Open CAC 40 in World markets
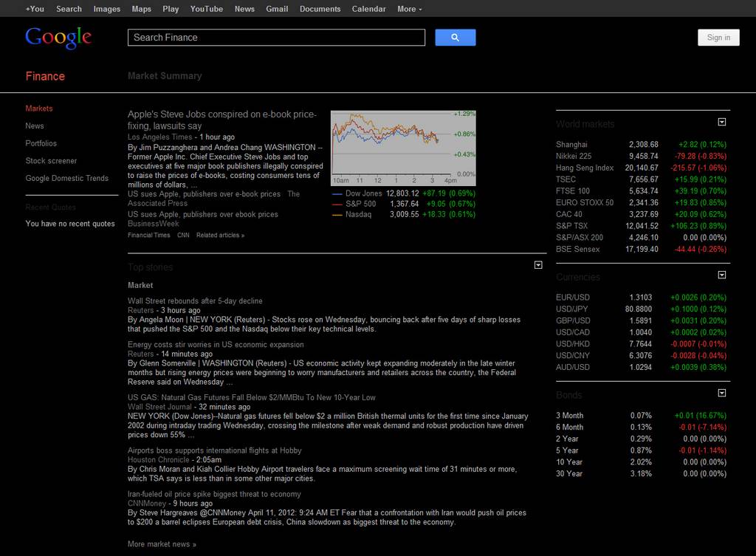Image resolution: width=756 pixels, height=556 pixels. 569,214
